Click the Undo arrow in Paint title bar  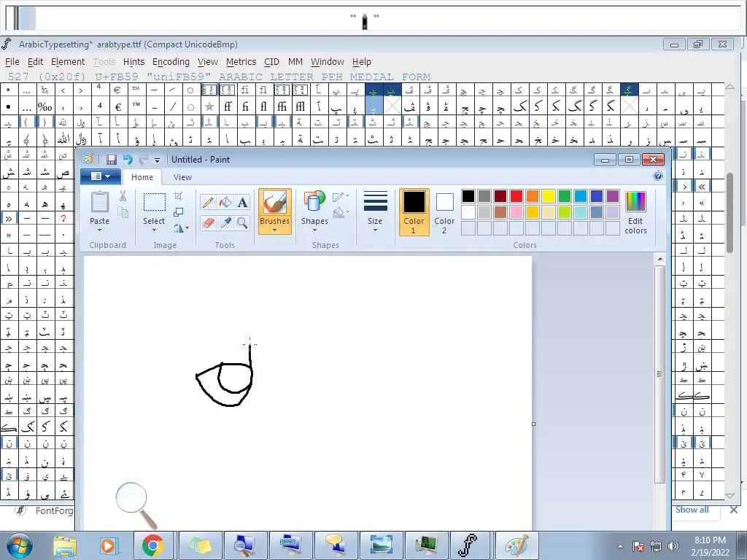click(x=127, y=160)
